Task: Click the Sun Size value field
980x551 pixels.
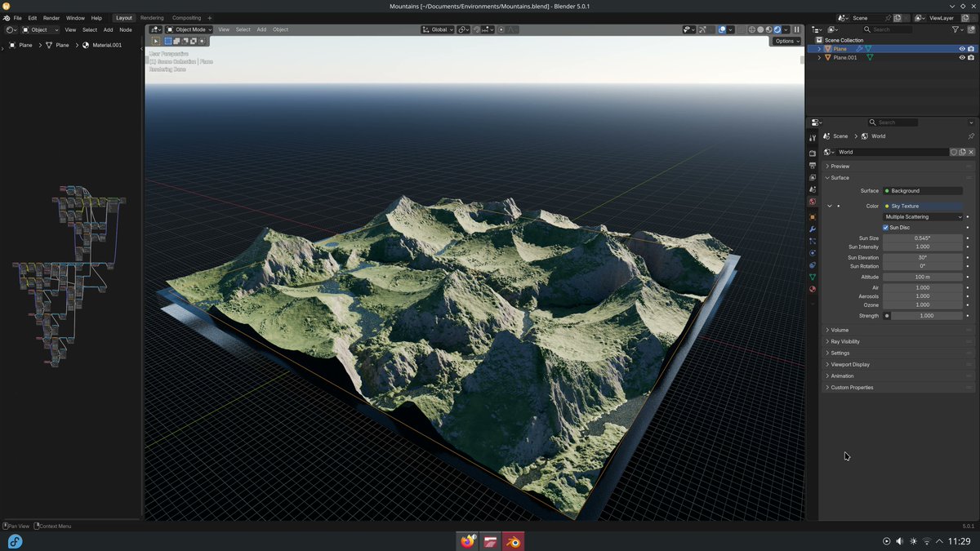Action: point(923,238)
